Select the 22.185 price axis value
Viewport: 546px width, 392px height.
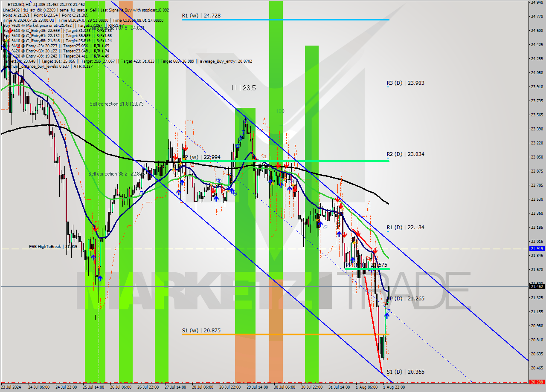pyautogui.click(x=536, y=228)
